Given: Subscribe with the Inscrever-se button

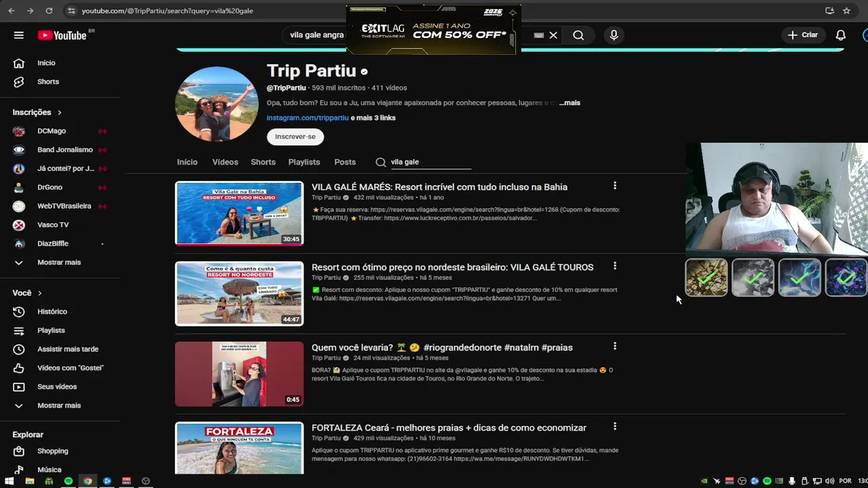Looking at the screenshot, I should pyautogui.click(x=295, y=136).
